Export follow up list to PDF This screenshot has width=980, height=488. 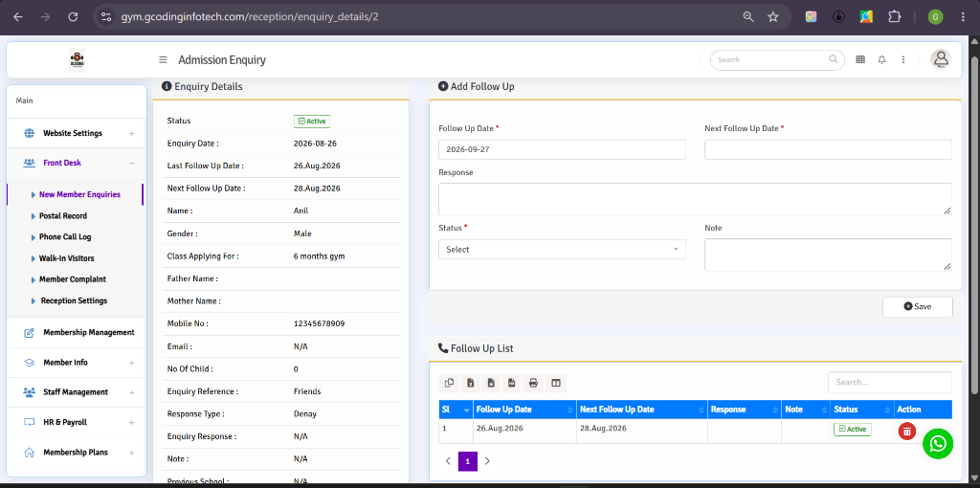tap(512, 383)
